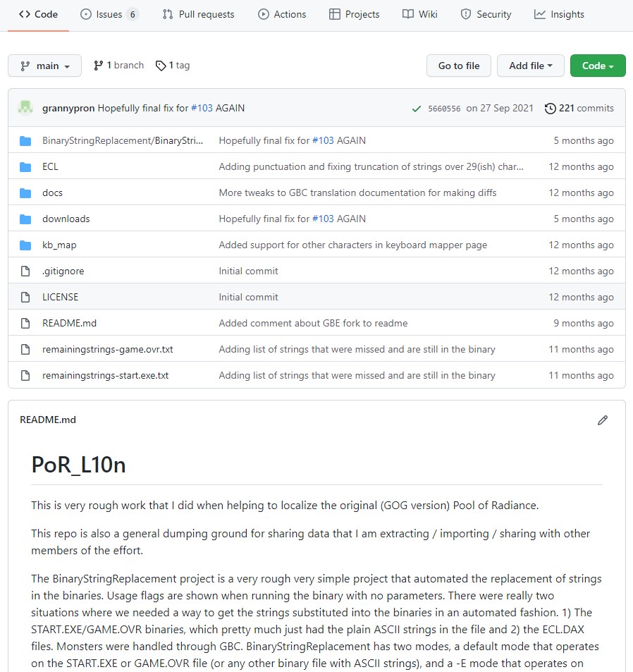Viewport: 633px width, 672px height.
Task: Go to the Actions tab
Action: [282, 14]
